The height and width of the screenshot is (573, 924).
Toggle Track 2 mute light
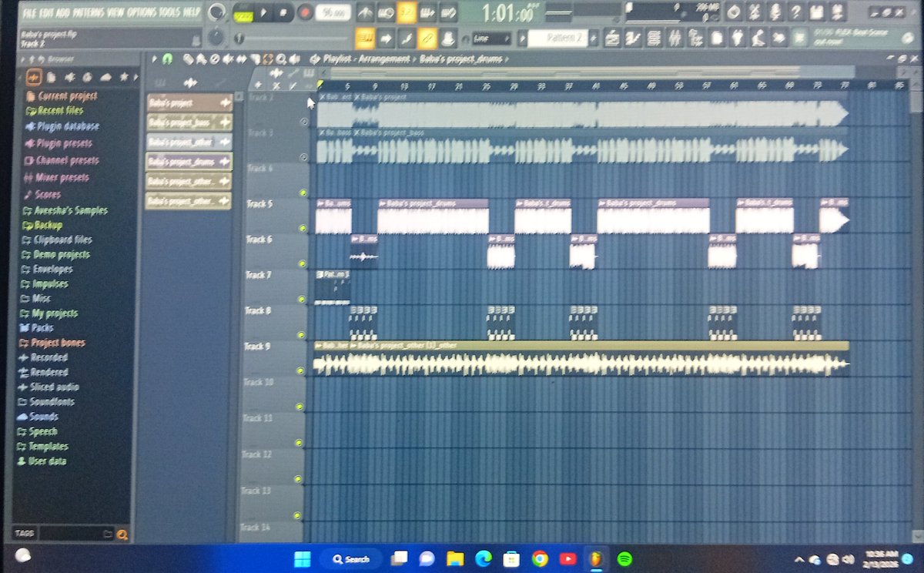click(x=304, y=122)
